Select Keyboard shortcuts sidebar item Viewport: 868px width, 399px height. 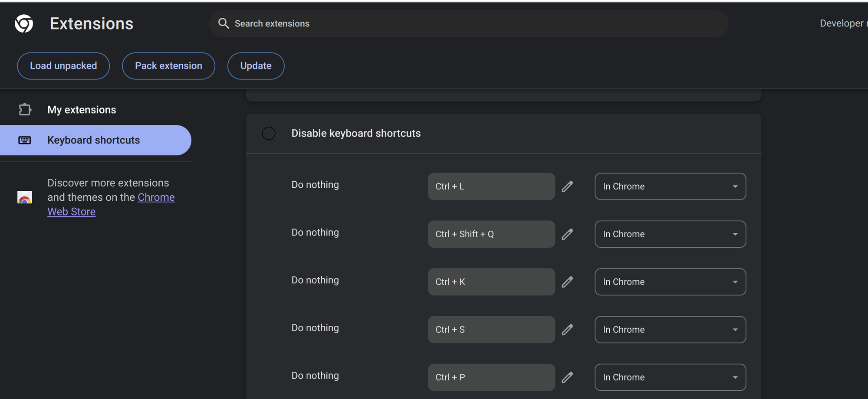(93, 140)
